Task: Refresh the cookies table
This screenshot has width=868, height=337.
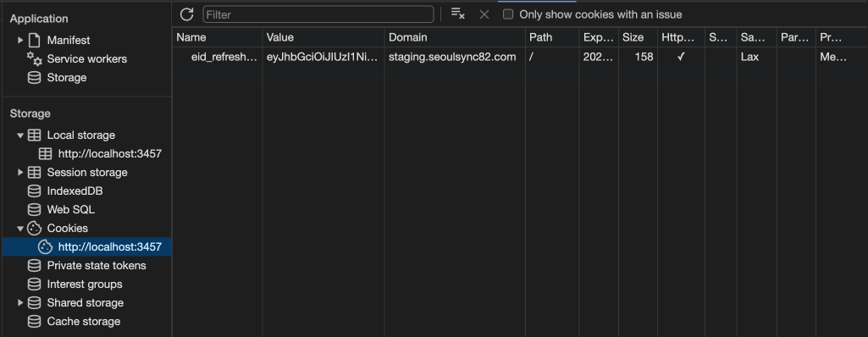Action: (187, 14)
